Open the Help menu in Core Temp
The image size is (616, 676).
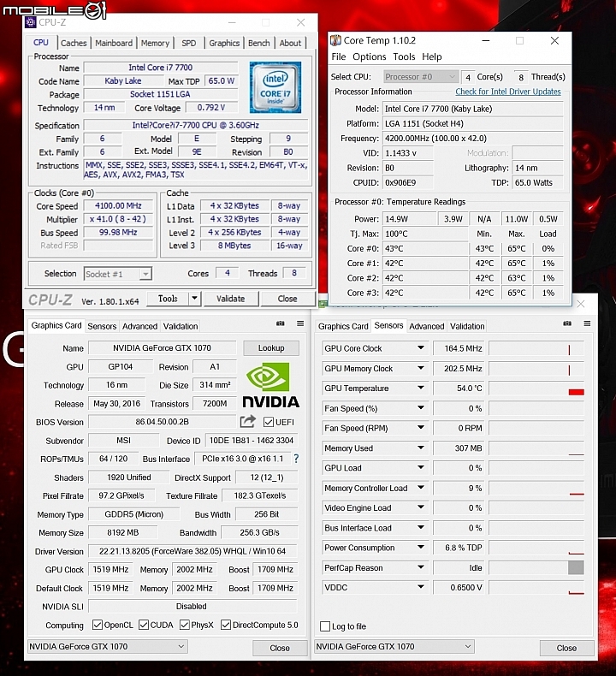431,56
